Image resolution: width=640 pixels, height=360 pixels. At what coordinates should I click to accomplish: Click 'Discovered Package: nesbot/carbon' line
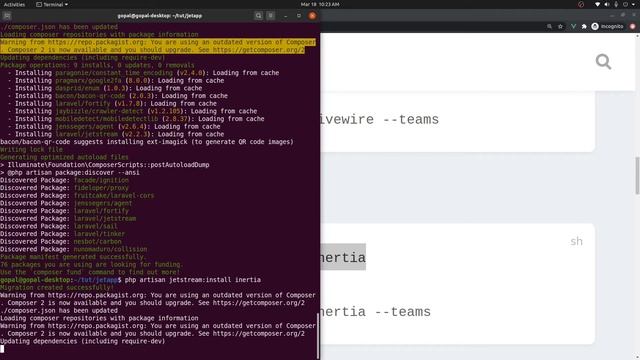[x=61, y=242]
